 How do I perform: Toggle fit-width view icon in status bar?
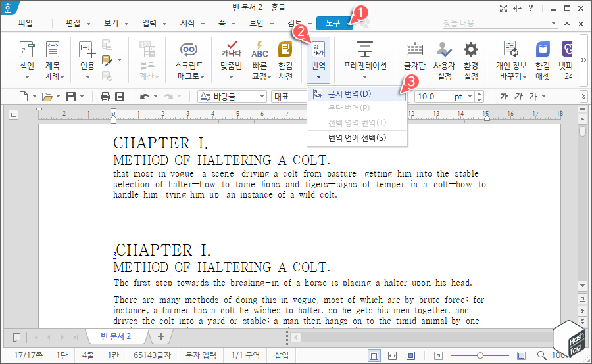[x=392, y=355]
